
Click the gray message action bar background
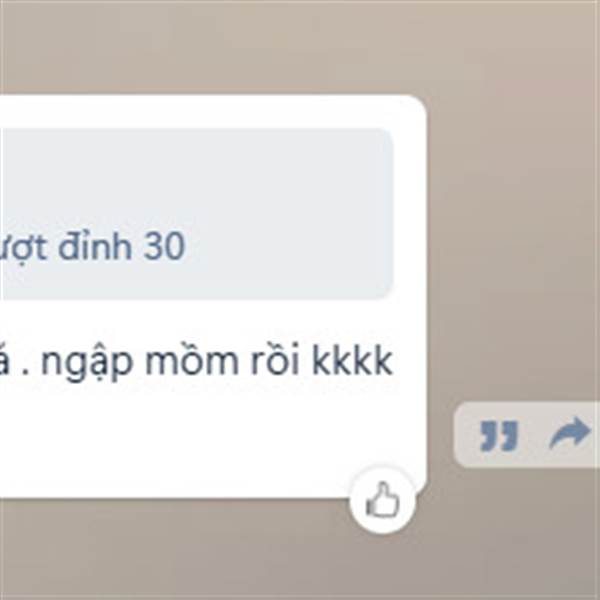(x=534, y=435)
